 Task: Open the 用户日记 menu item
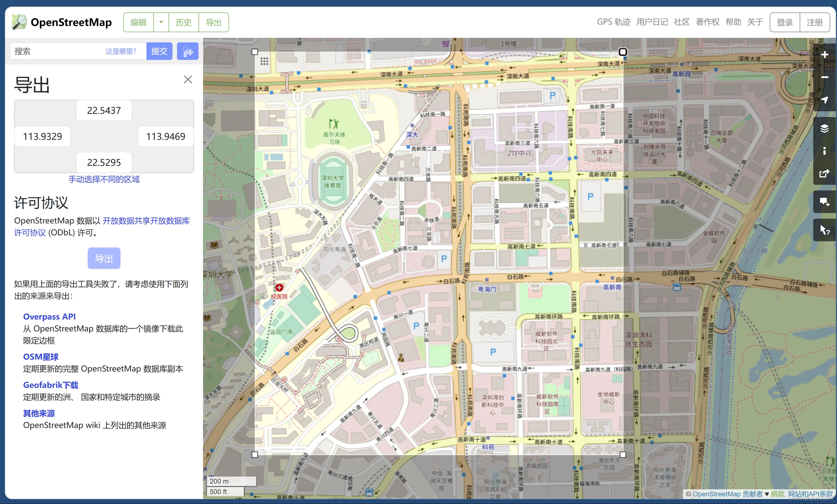tap(652, 22)
